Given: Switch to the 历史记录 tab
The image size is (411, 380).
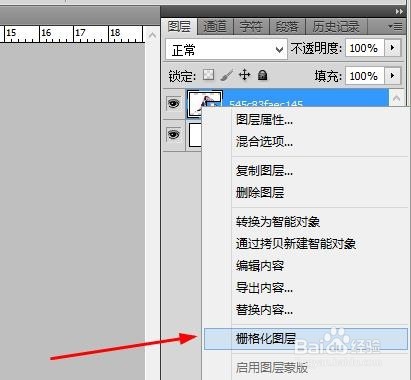Looking at the screenshot, I should click(x=336, y=26).
